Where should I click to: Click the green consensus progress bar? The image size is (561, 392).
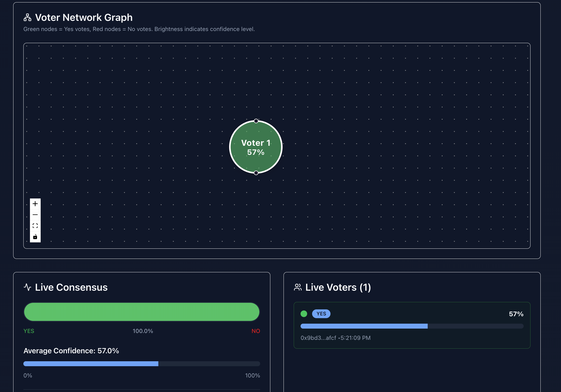142,312
